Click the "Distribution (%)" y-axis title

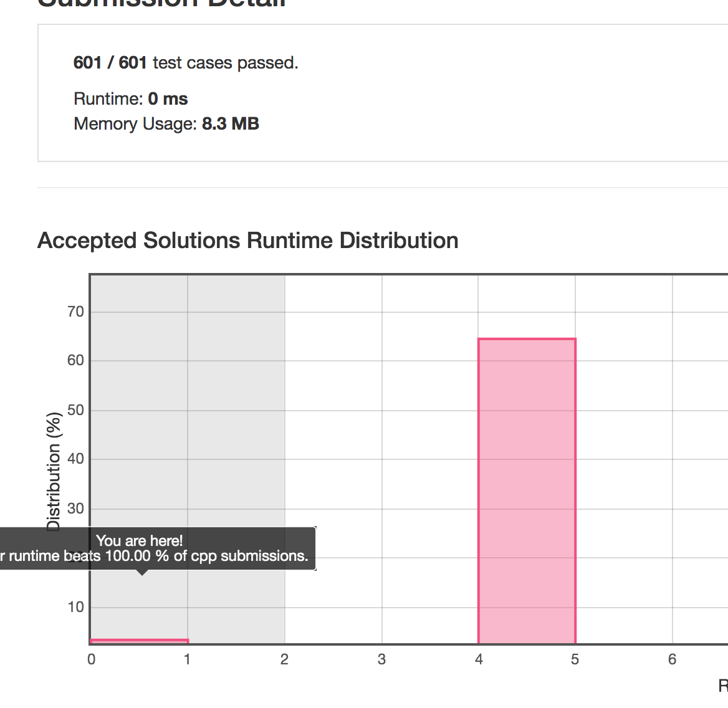click(54, 471)
